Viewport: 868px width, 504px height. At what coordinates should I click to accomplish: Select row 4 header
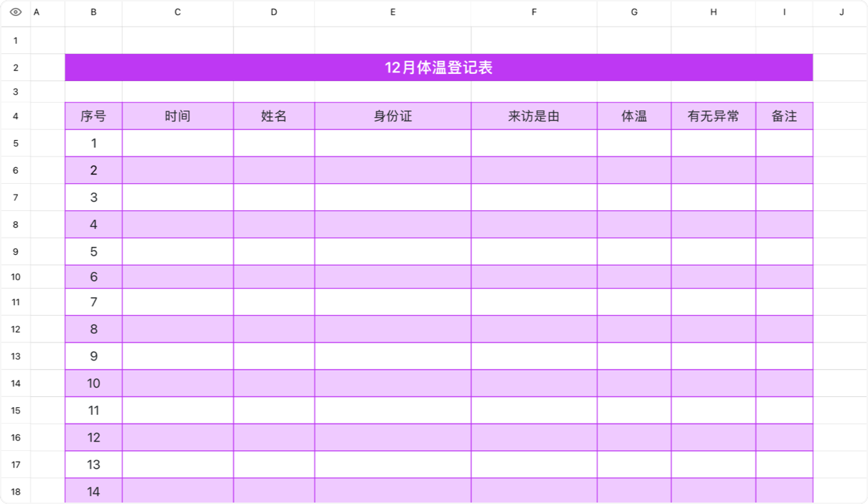[16, 116]
